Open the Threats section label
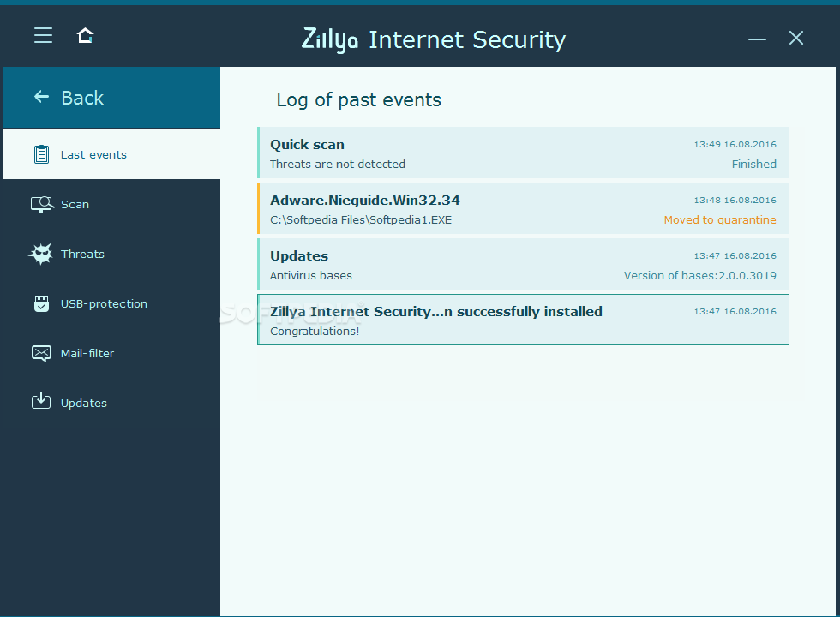The width and height of the screenshot is (840, 617). [x=82, y=254]
